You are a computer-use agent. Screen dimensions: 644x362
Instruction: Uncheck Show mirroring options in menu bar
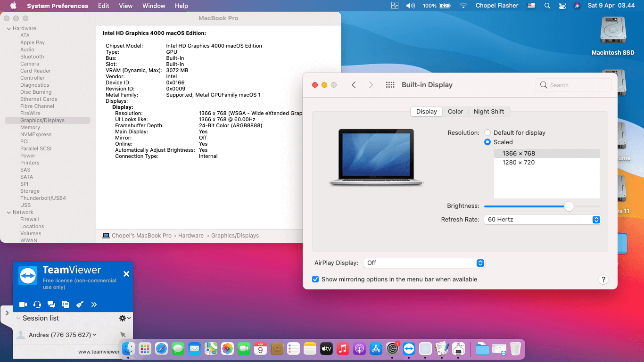[x=315, y=279]
